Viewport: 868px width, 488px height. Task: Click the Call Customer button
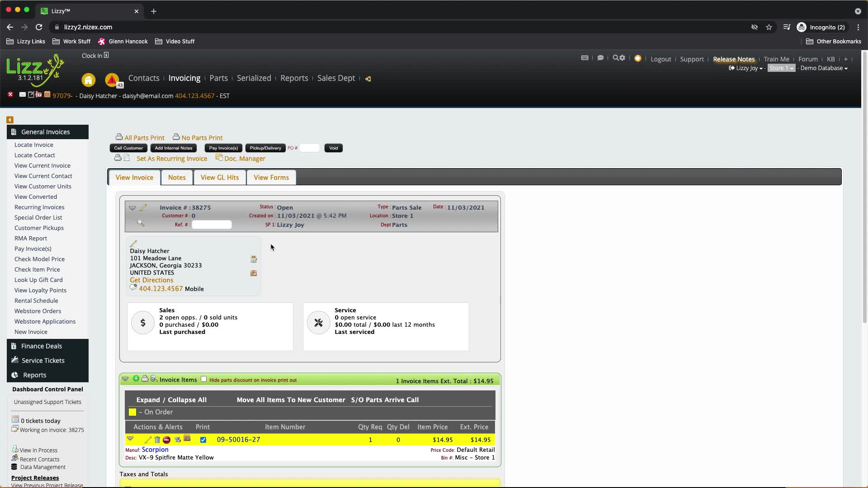pos(128,148)
